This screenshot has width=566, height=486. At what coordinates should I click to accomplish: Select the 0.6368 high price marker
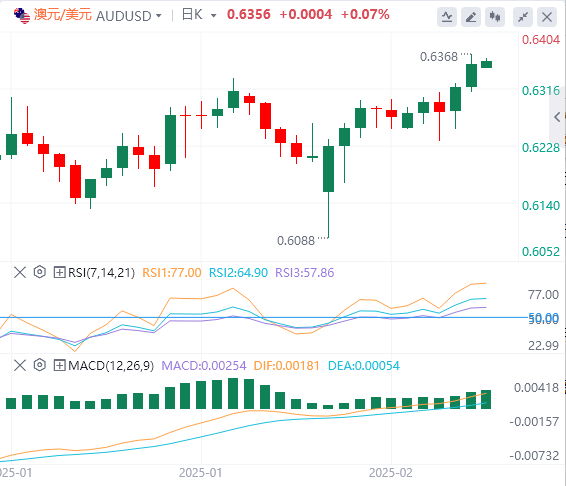(439, 57)
